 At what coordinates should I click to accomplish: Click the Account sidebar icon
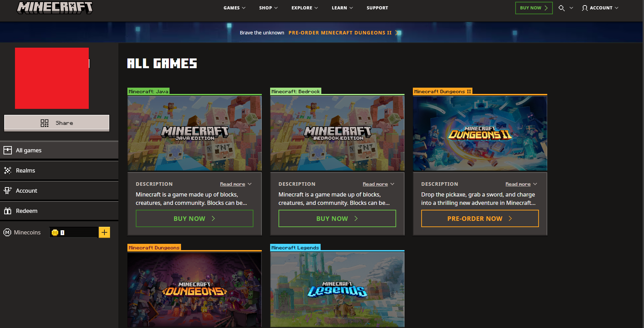pyautogui.click(x=7, y=191)
